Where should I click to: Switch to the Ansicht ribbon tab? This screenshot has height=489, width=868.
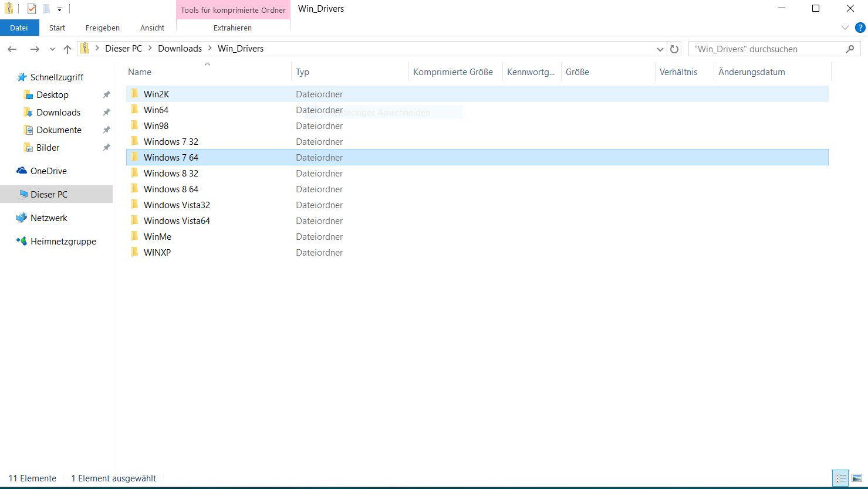click(x=153, y=28)
